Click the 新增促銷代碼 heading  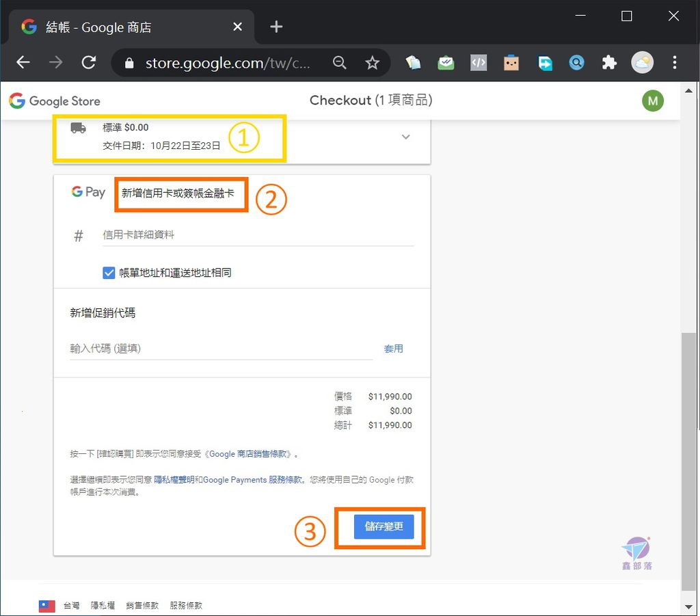[x=103, y=313]
